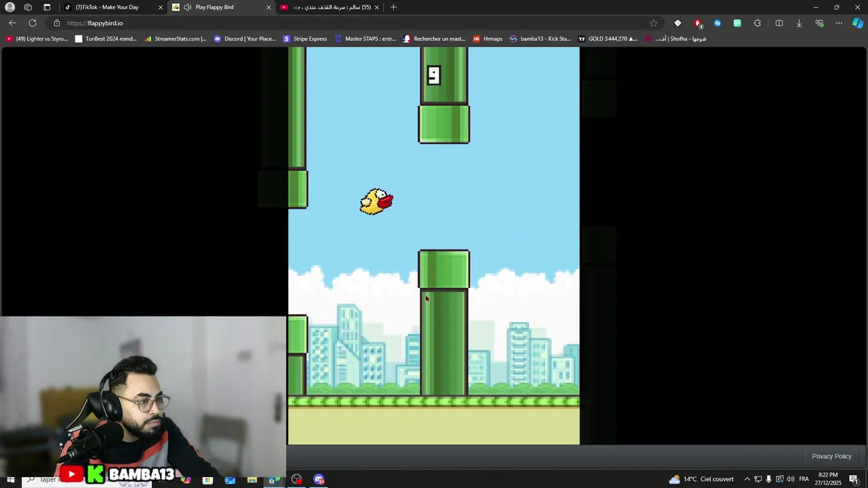
Task: Open the Windows Start menu
Action: click(10, 480)
